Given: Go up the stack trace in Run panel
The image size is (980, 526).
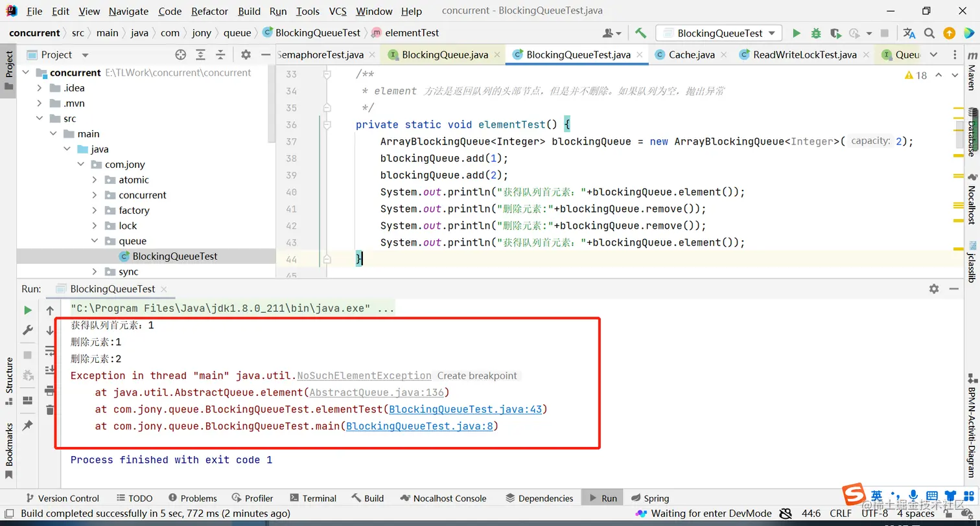Looking at the screenshot, I should pos(50,311).
